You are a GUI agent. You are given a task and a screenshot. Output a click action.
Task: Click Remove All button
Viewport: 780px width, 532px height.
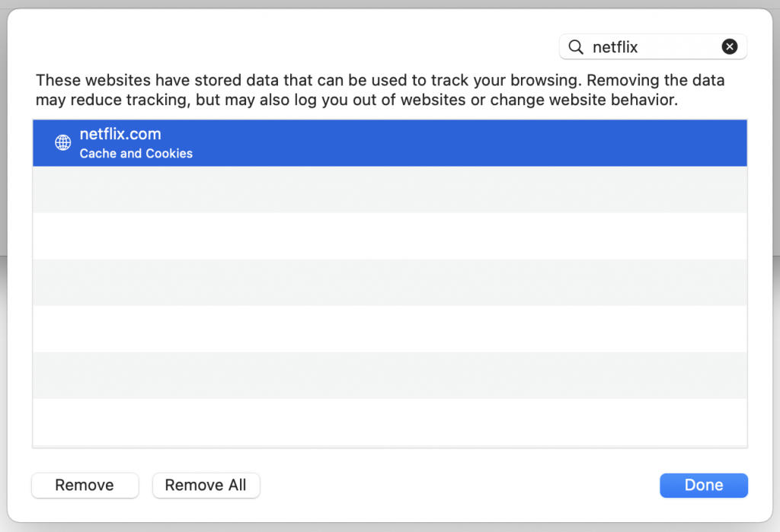(x=206, y=486)
